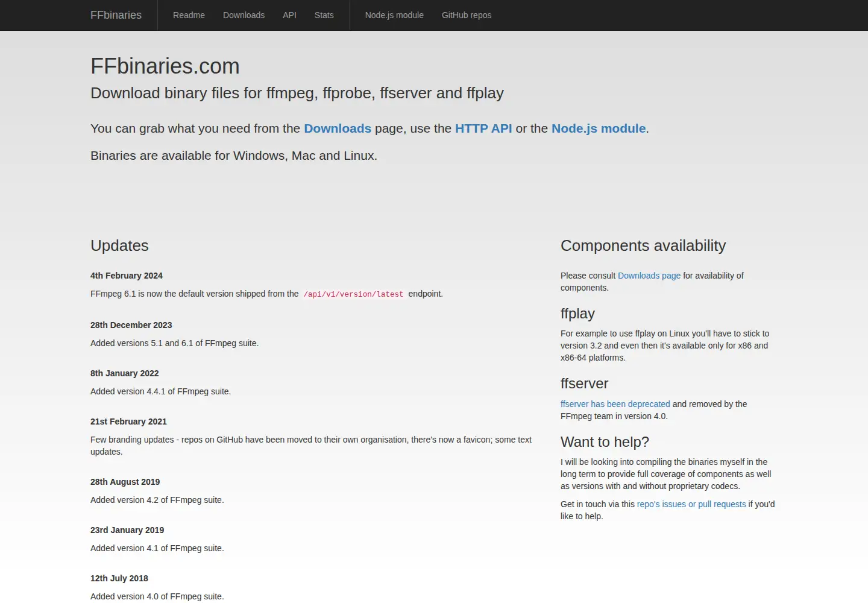
Task: Open Node.js module in the top navbar
Action: [394, 15]
